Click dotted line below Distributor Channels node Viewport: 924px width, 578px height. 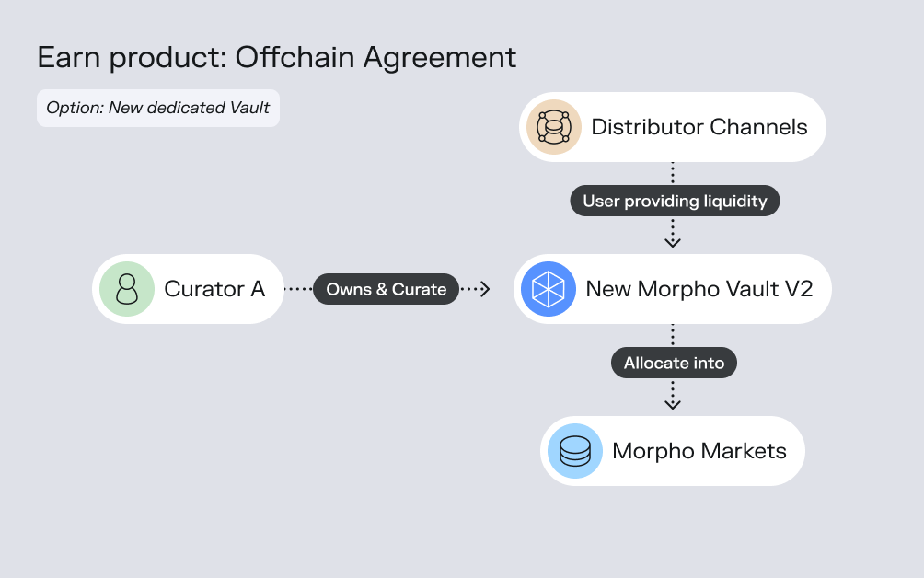click(673, 172)
